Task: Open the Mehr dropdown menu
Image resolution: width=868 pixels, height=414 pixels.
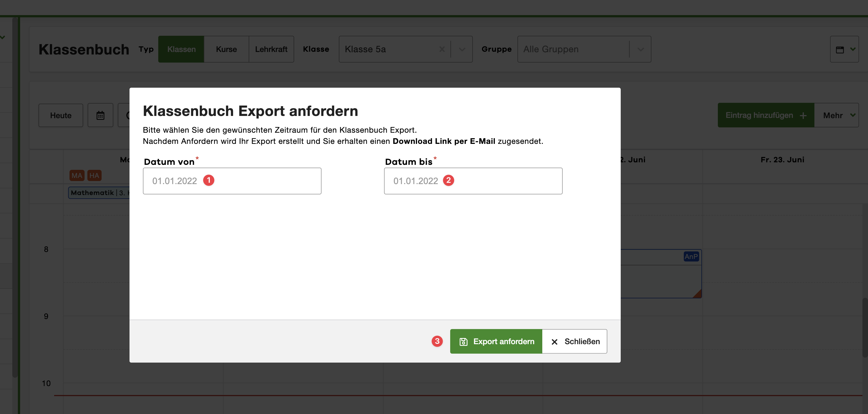Action: pyautogui.click(x=837, y=115)
